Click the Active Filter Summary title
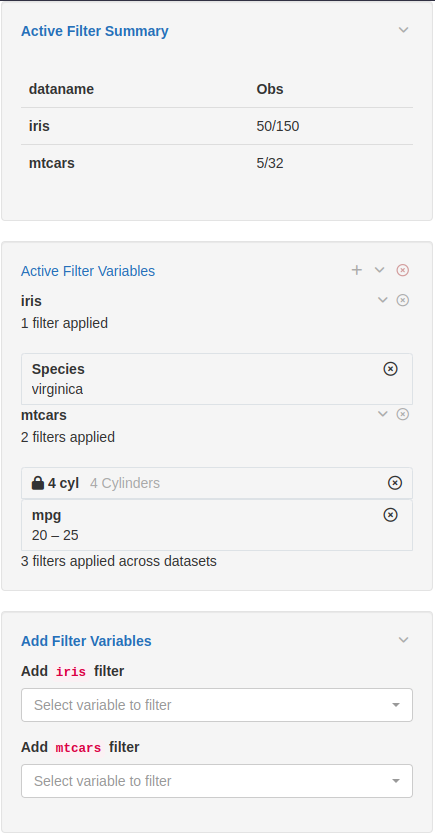The image size is (435, 834). click(95, 31)
